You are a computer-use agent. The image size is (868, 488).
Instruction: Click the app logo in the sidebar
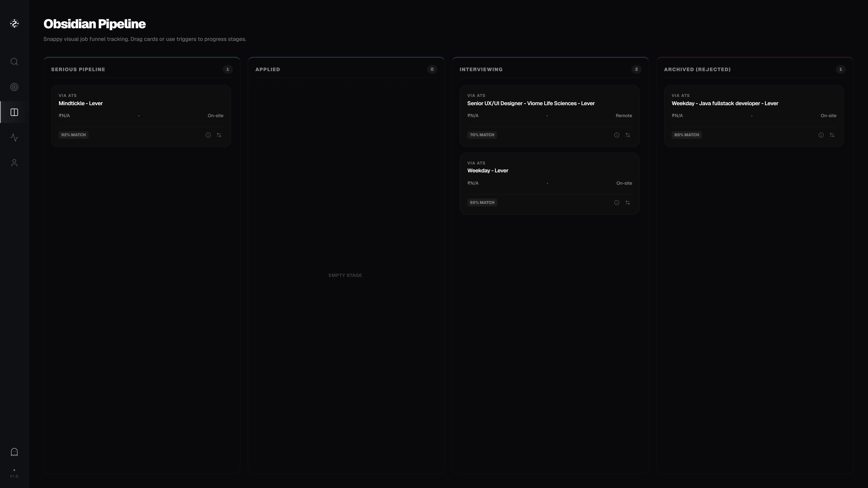(x=14, y=24)
